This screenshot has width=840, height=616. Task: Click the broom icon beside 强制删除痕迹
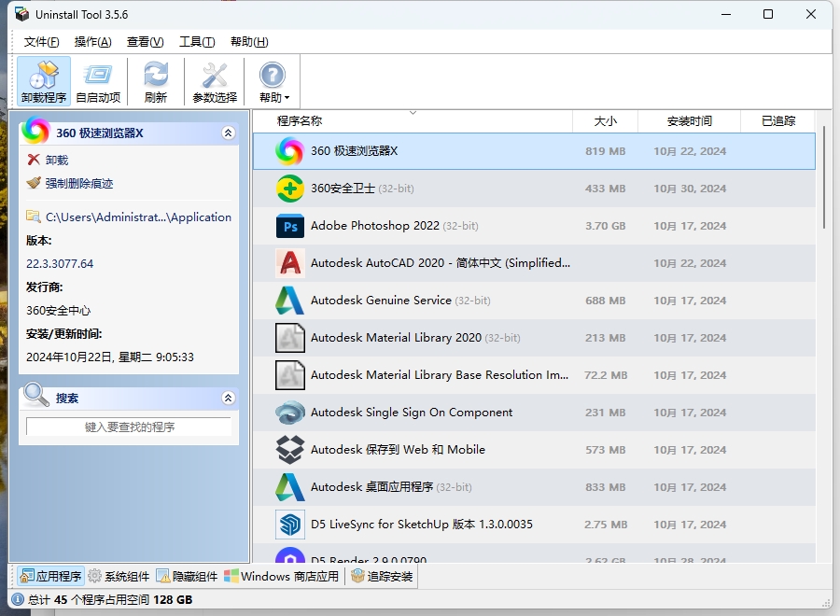34,183
